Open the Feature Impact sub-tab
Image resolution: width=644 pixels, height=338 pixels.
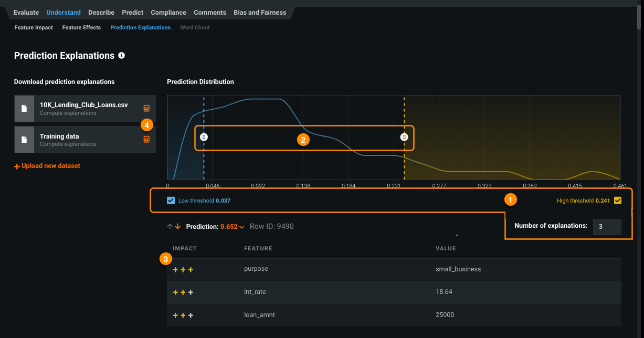point(34,27)
